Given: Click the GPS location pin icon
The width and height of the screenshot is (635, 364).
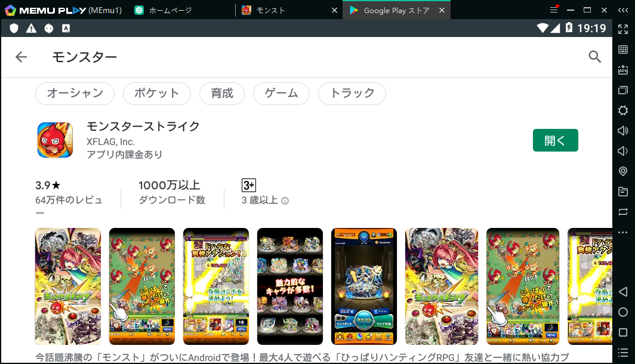Looking at the screenshot, I should [x=623, y=171].
